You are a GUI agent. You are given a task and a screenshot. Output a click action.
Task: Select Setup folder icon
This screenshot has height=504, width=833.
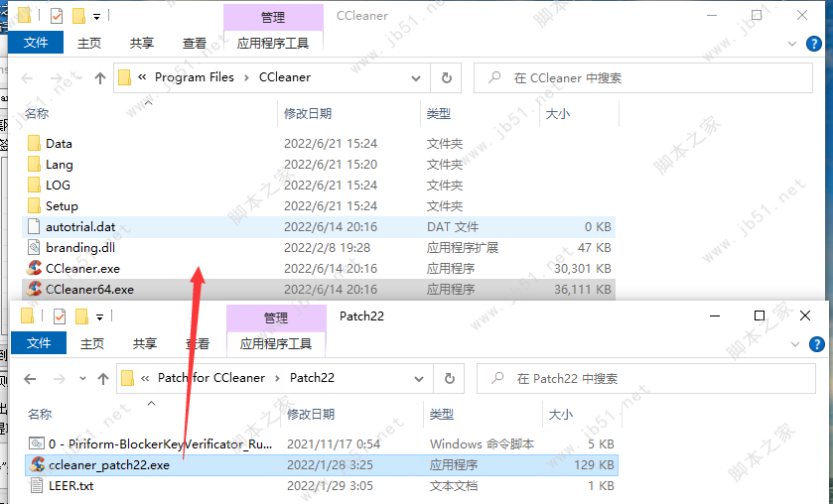pyautogui.click(x=34, y=205)
